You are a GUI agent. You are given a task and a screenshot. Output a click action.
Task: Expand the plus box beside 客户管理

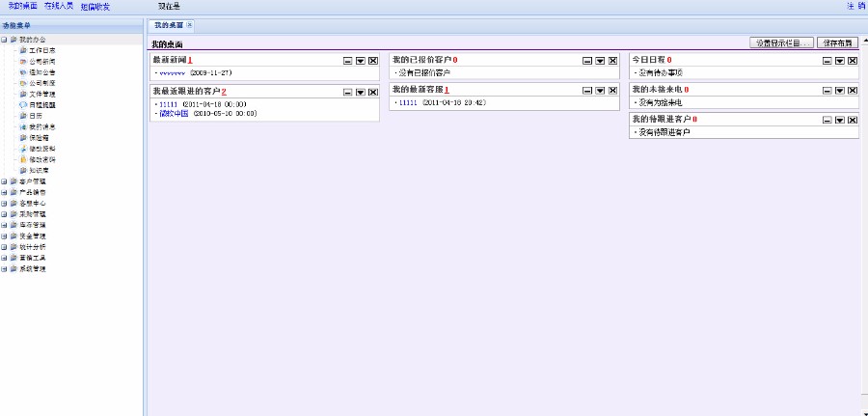click(5, 181)
